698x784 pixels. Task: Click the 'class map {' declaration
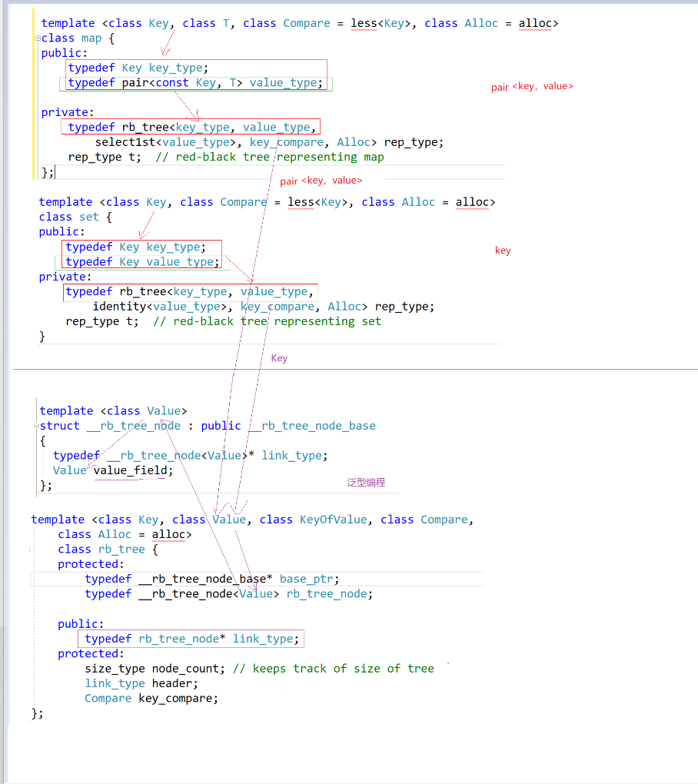coord(78,38)
